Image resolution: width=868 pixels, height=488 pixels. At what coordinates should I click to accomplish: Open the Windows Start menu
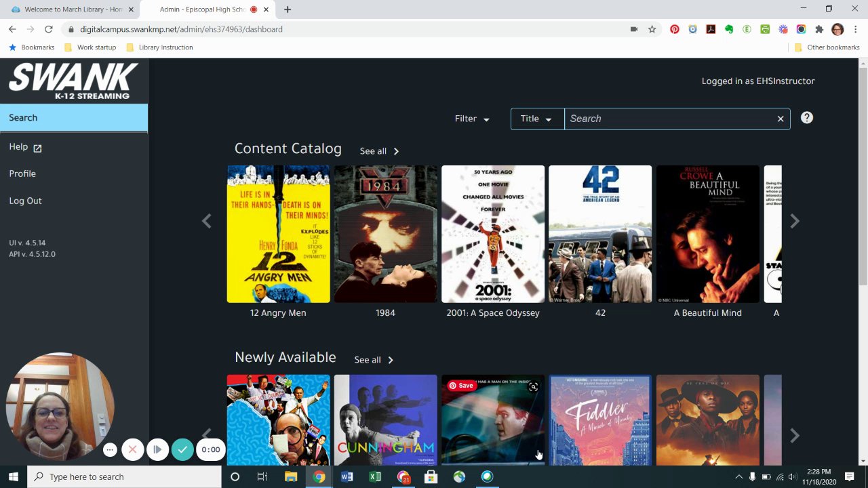point(13,476)
